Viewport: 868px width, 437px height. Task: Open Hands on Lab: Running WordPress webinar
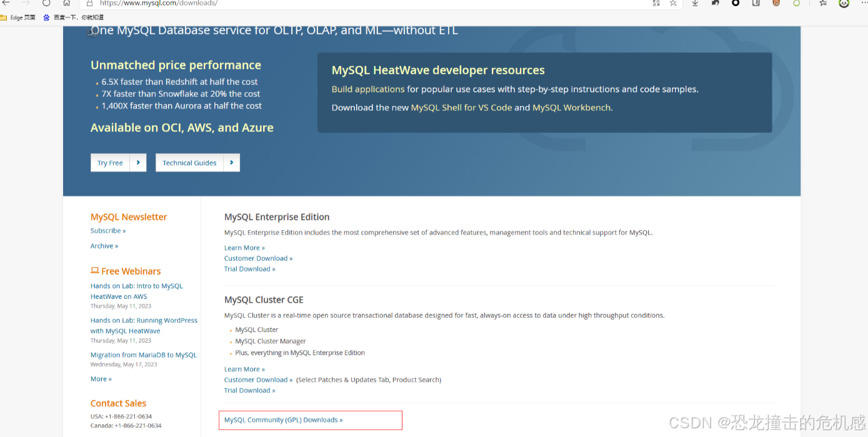coord(144,326)
